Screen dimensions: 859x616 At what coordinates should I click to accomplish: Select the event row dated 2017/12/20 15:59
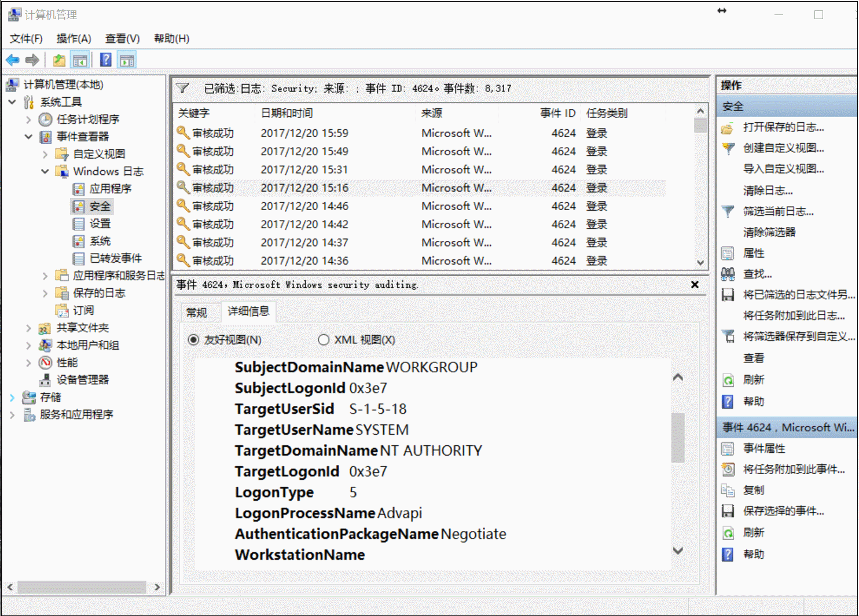[420, 133]
